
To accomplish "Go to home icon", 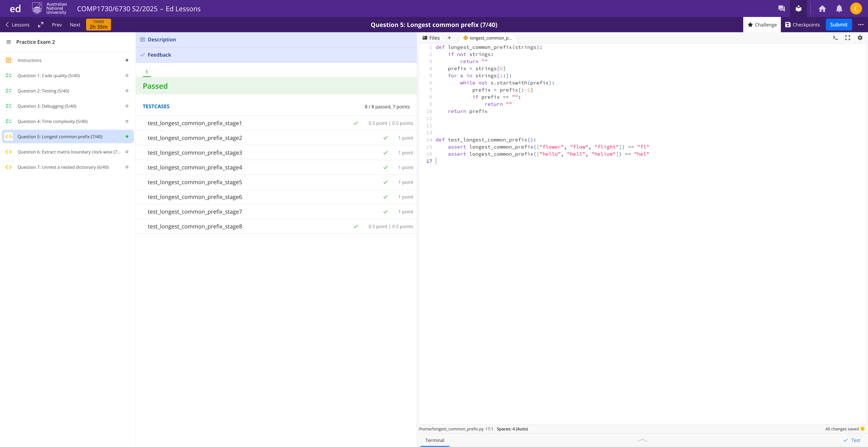I will (x=822, y=8).
